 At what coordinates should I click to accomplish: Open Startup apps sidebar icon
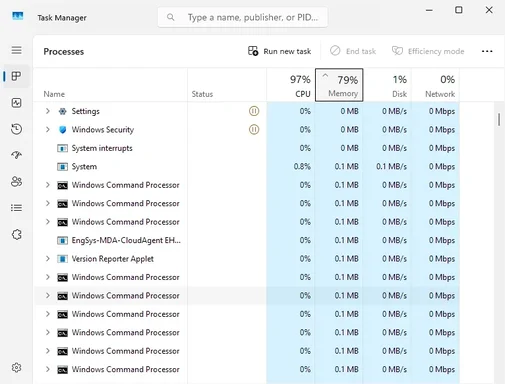click(x=16, y=155)
